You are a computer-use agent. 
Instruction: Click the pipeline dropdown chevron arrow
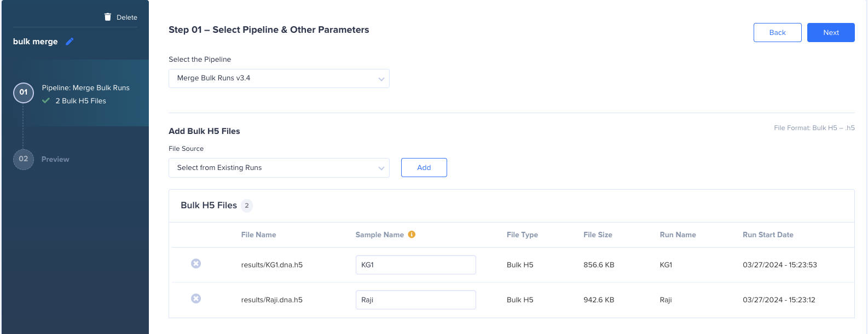click(381, 79)
